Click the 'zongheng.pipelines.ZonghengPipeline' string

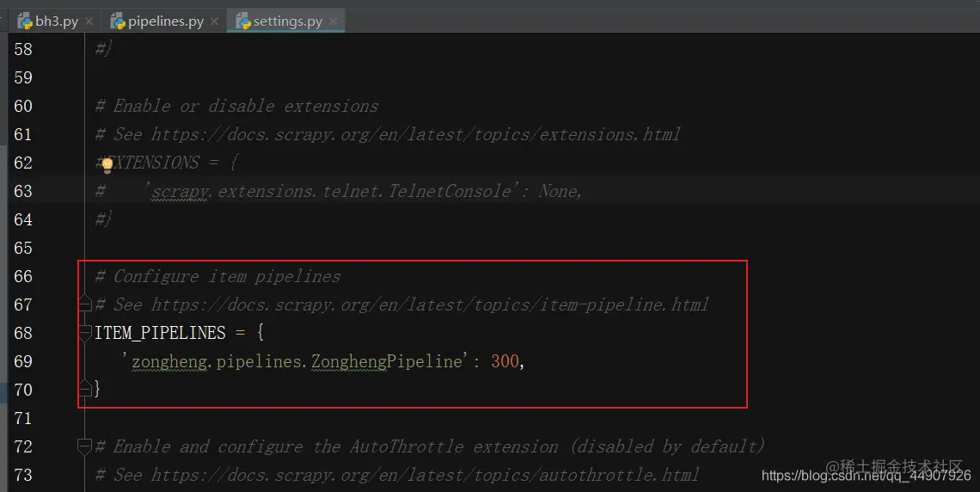(295, 361)
